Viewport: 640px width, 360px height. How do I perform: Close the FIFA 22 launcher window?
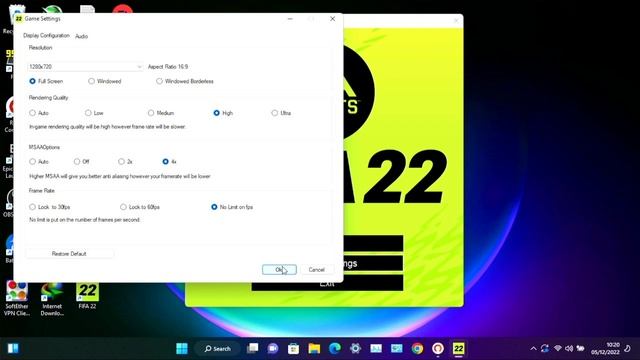click(x=456, y=21)
